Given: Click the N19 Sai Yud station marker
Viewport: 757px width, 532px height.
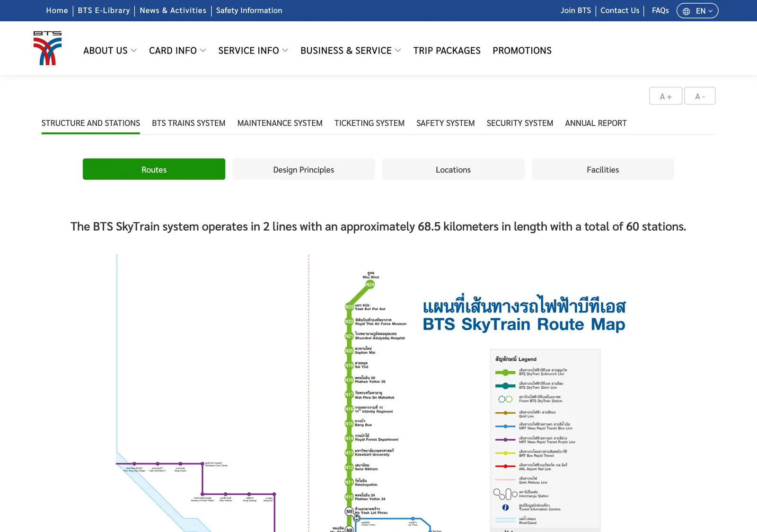Looking at the screenshot, I should [349, 366].
